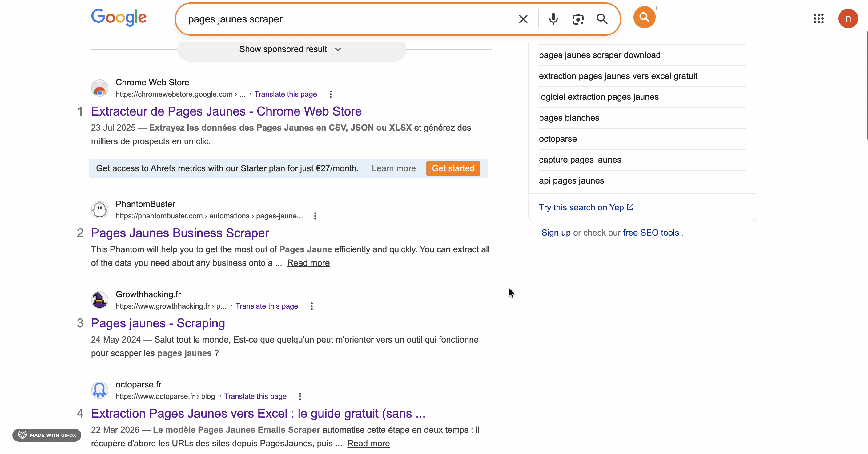This screenshot has width=868, height=454.
Task: Open Extraction Pages Jaunes vers Excel guide result
Action: tap(258, 414)
